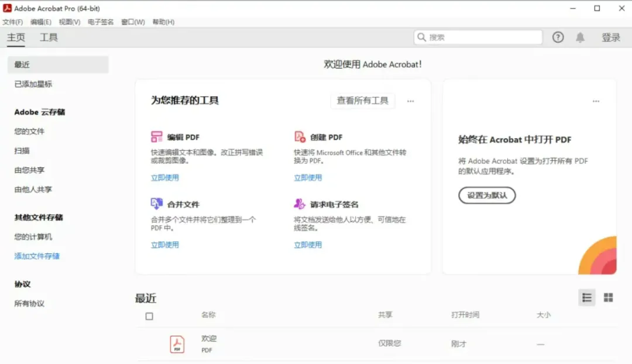632x364 pixels.
Task: Click into the 搜索 search field
Action: tap(478, 37)
